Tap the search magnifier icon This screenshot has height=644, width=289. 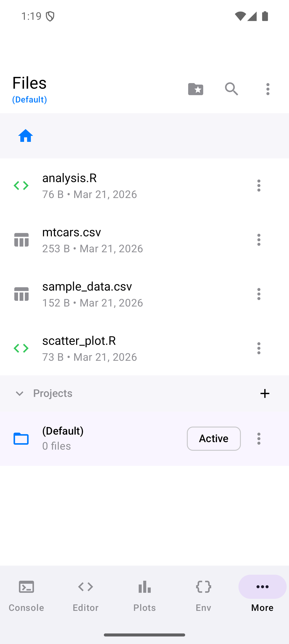[232, 89]
